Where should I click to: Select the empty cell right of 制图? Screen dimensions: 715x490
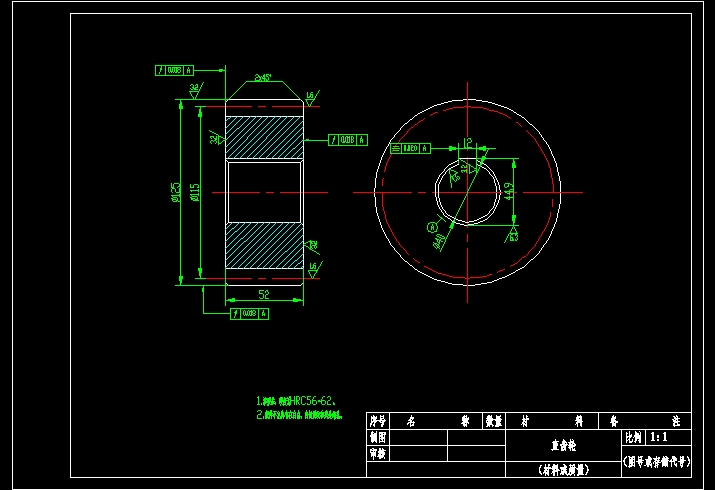(419, 438)
